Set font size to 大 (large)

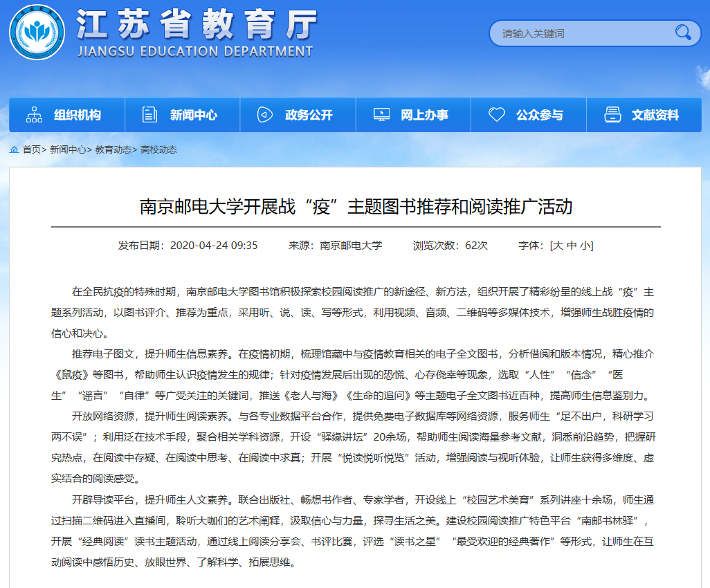558,246
